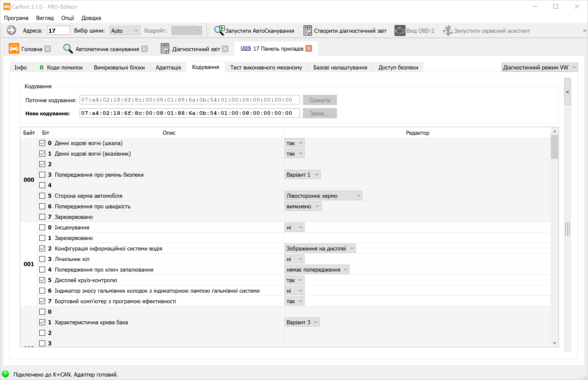This screenshot has width=588, height=380.
Task: Click the Запис... button
Action: 320,113
